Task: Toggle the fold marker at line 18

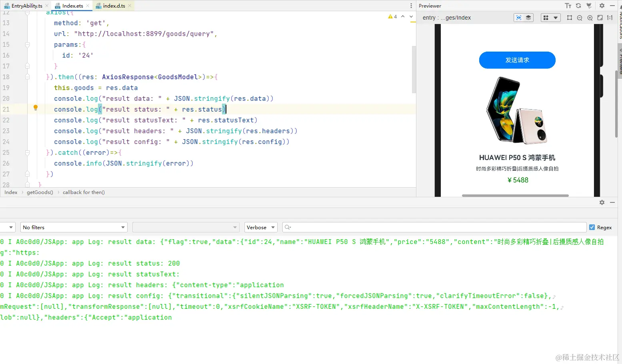Action: click(27, 77)
